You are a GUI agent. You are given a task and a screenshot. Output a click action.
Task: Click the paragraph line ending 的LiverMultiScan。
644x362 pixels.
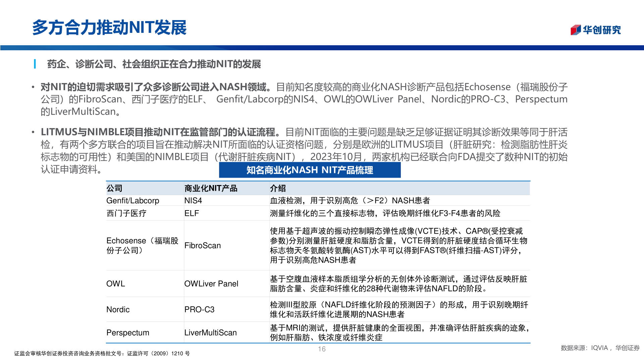coord(80,112)
